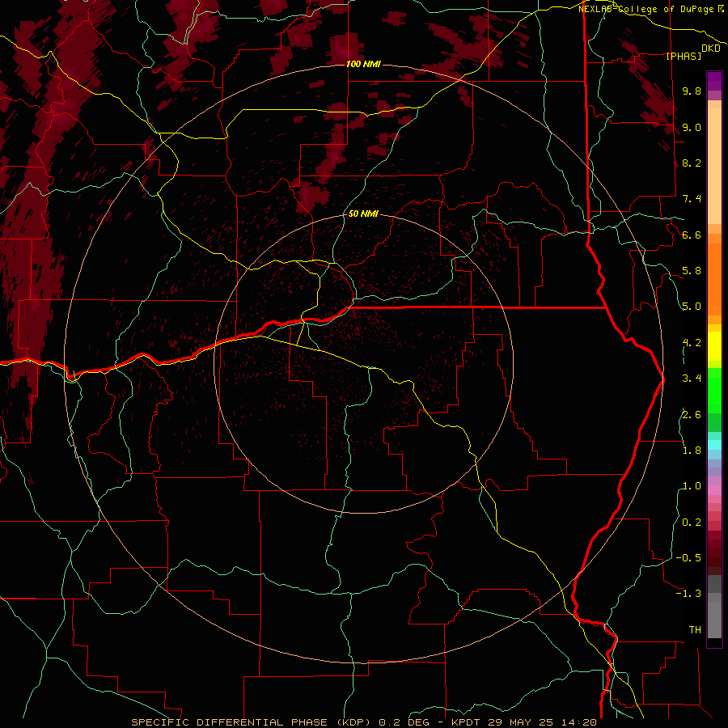This screenshot has height=728, width=728.
Task: Click the registered mark icon after DuPage
Action: 721,8
